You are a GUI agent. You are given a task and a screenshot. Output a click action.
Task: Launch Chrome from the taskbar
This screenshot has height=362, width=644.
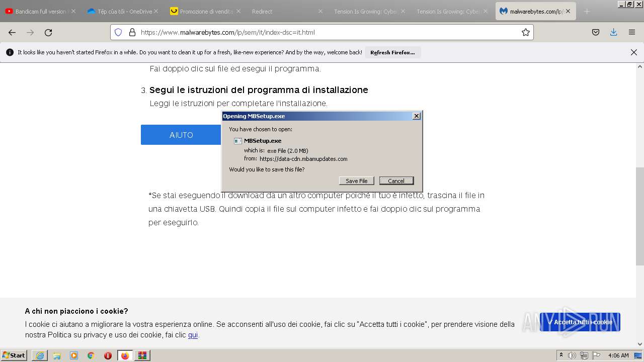(x=91, y=355)
